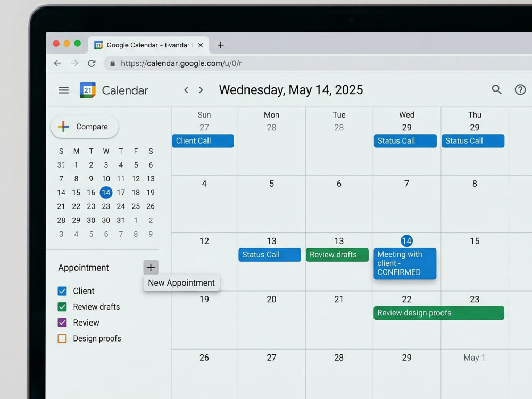Select day 24 in the mini calendar
Image resolution: width=532 pixels, height=399 pixels.
(121, 206)
